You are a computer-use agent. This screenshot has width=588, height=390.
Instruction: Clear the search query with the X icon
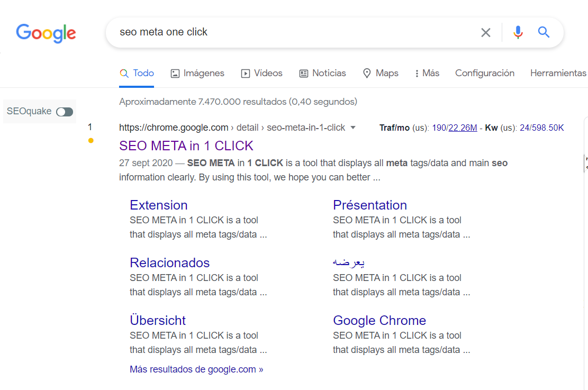click(486, 33)
